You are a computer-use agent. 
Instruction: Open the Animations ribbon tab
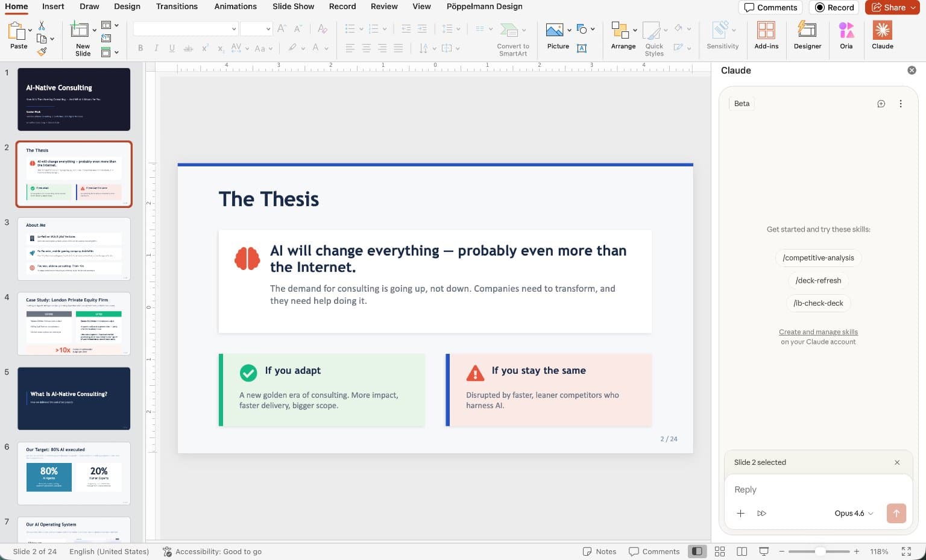tap(235, 7)
